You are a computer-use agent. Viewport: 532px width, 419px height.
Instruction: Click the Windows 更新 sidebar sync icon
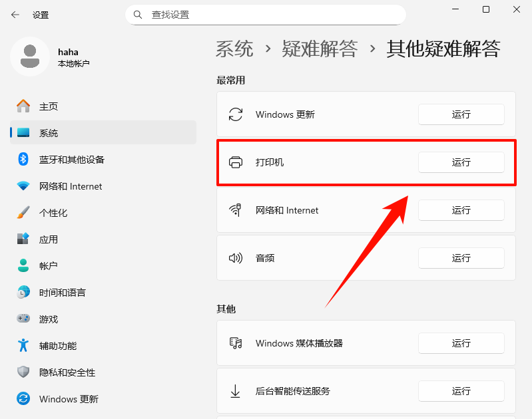click(23, 398)
